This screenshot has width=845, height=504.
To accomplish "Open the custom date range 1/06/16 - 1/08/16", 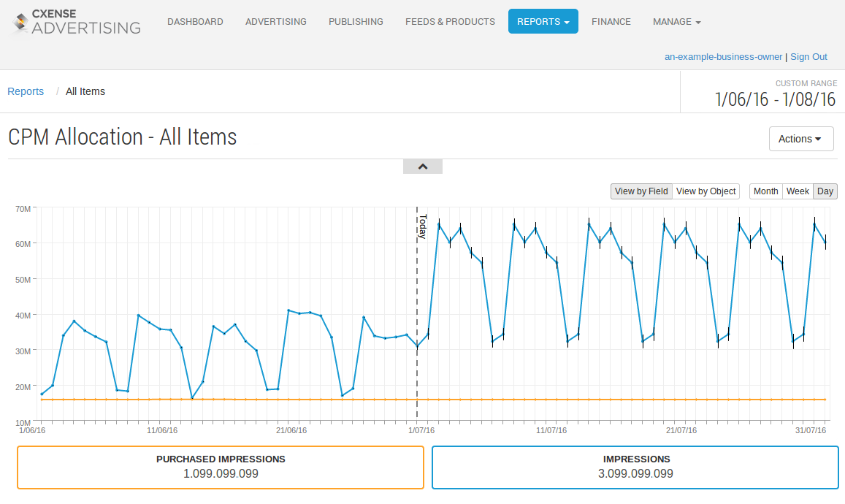I will point(775,99).
